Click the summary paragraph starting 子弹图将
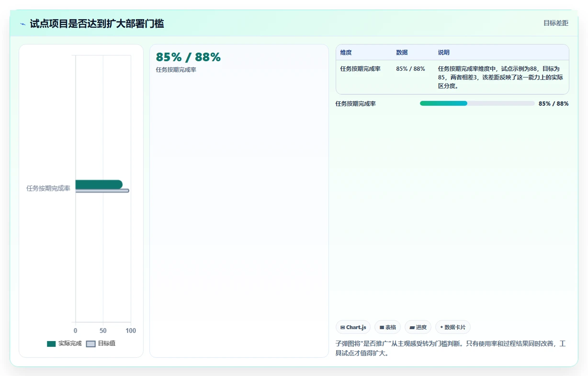Image resolution: width=588 pixels, height=376 pixels. (451, 348)
